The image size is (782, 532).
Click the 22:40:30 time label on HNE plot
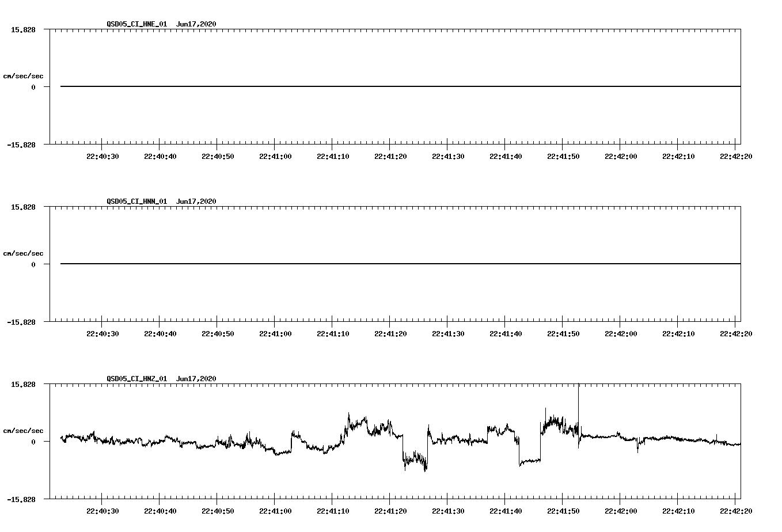point(103,157)
